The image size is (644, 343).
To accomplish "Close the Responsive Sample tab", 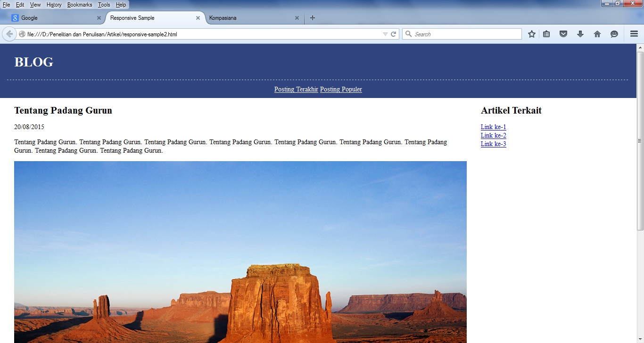I will tap(198, 18).
